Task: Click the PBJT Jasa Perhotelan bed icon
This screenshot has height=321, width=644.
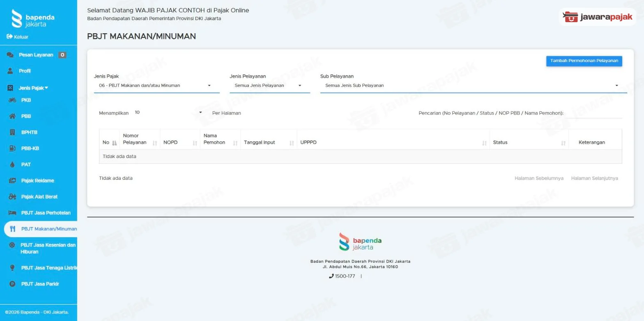Action: pos(12,213)
